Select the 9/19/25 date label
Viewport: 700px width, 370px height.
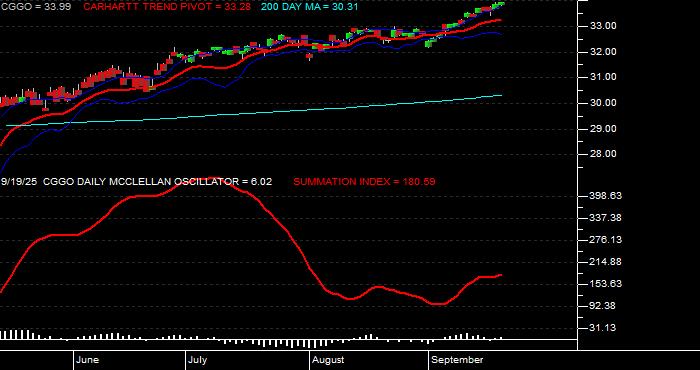coord(19,182)
